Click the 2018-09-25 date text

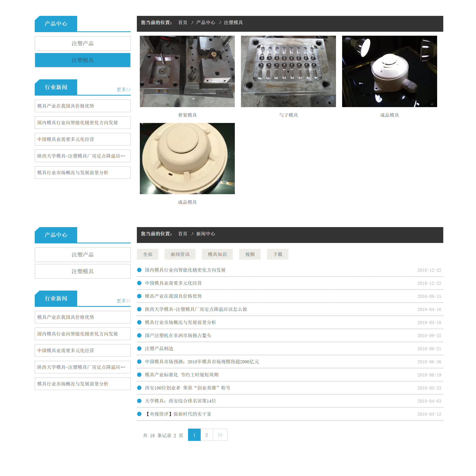[429, 336]
